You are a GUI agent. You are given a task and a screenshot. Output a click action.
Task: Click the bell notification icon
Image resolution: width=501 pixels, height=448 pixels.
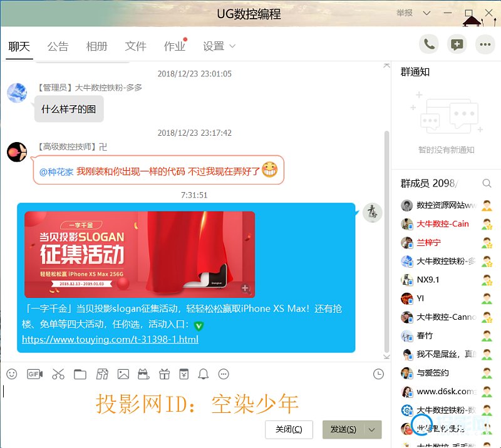[203, 374]
